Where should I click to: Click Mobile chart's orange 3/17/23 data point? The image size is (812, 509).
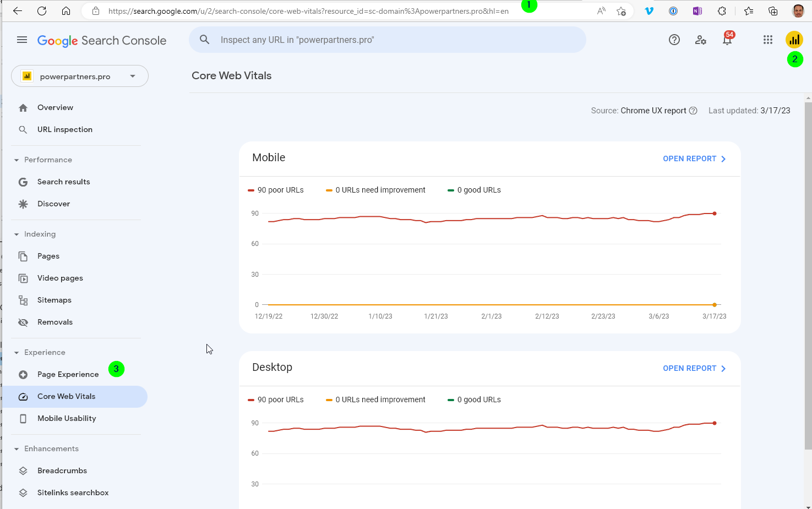tap(715, 305)
